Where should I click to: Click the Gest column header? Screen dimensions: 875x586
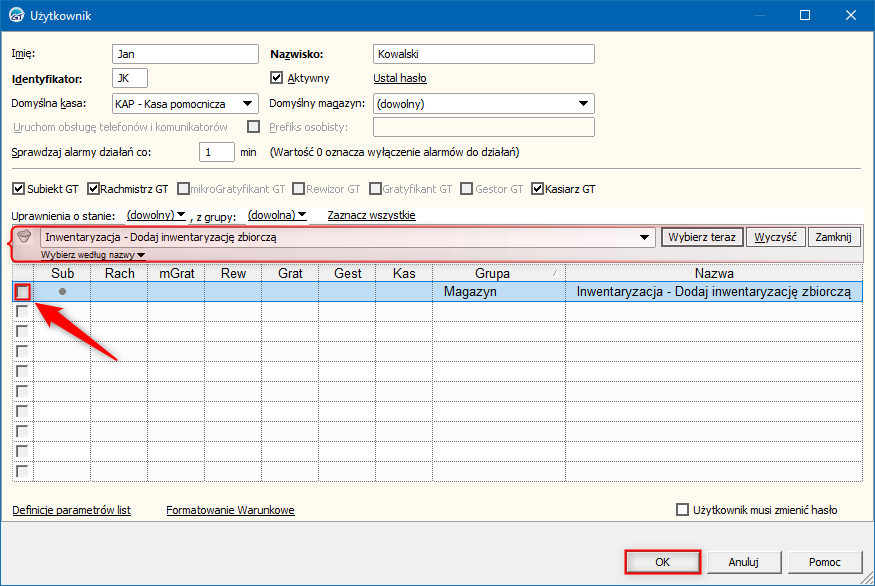click(347, 273)
